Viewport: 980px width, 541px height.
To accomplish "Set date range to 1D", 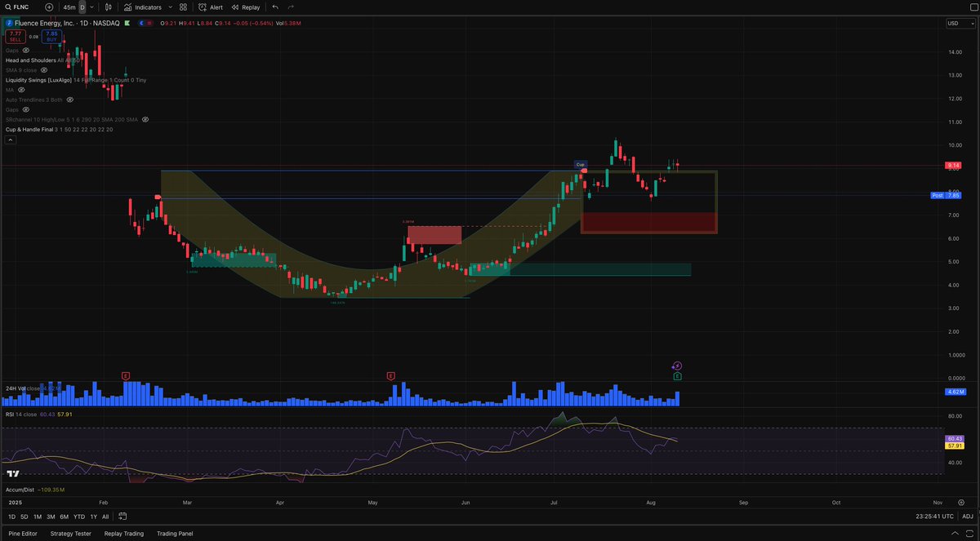I will pos(12,517).
